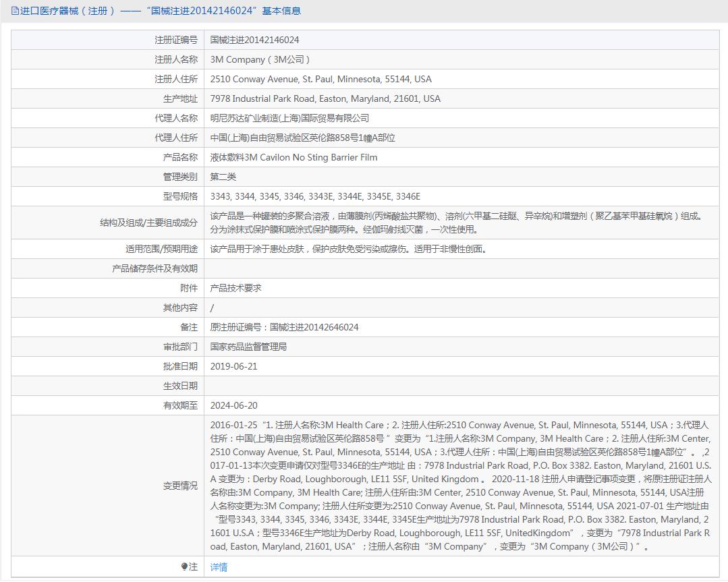Click the 附件 row label
Image resolution: width=728 pixels, height=582 pixels.
[189, 288]
